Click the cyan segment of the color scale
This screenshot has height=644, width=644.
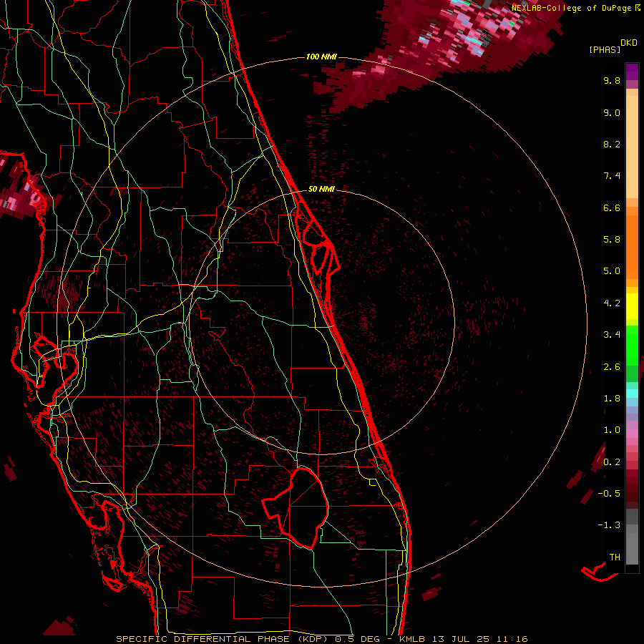632,394
